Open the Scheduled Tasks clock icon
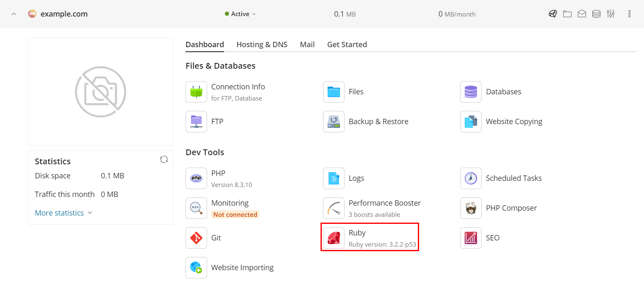Viewport: 644px width, 288px height. [x=471, y=178]
